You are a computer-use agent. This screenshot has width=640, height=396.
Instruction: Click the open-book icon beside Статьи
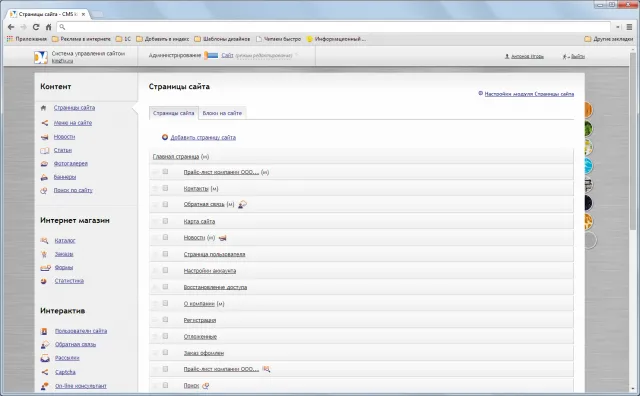[x=44, y=151]
